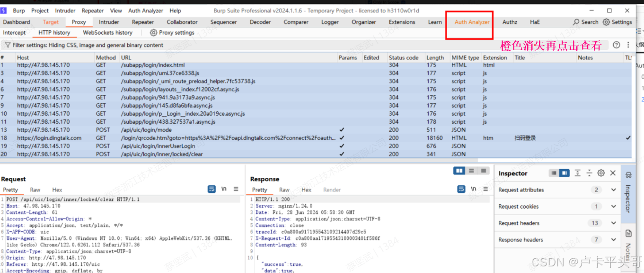Switch to side-by-side Request/Response layout
This screenshot has width=644, height=273.
459,171
